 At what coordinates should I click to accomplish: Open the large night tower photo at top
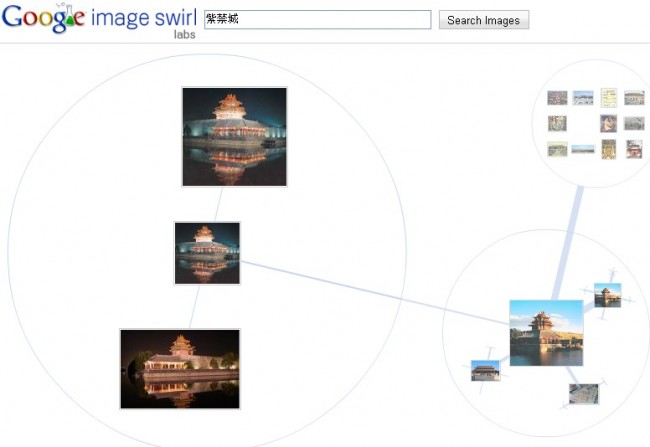(x=234, y=136)
